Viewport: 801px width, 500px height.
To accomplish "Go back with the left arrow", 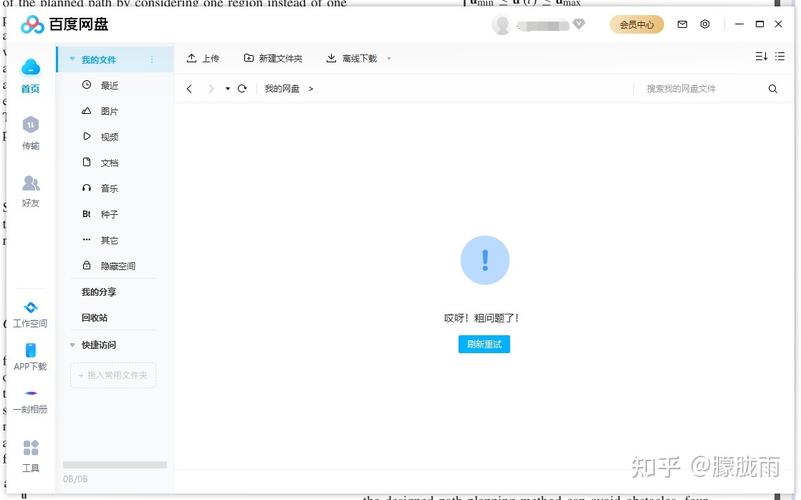I will coord(190,89).
